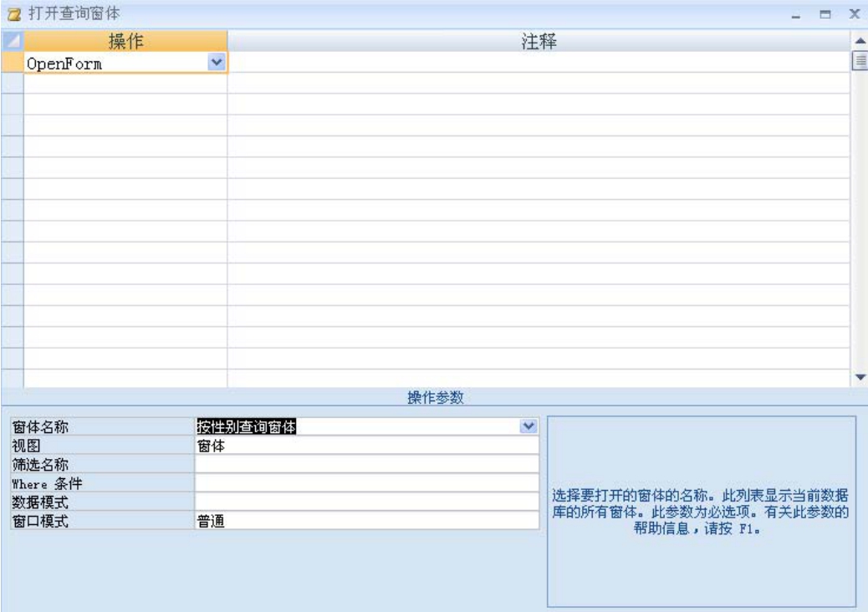Open the OpenForm action dropdown arrow

coord(217,63)
